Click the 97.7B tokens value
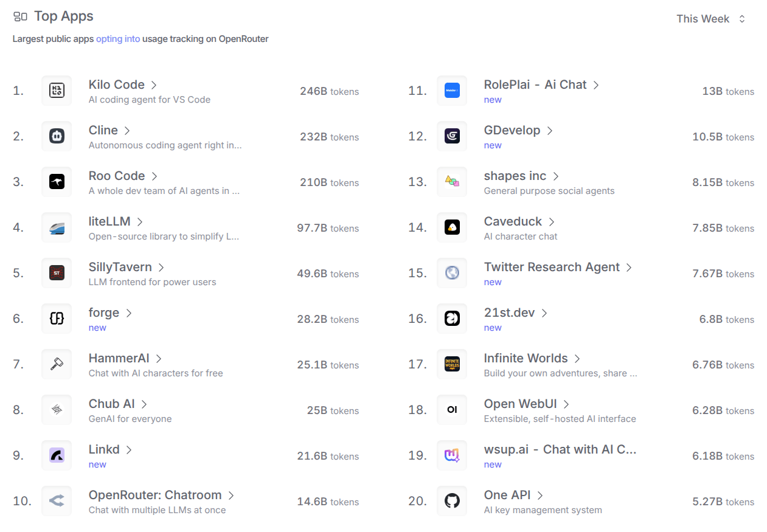The width and height of the screenshot is (767, 532). pyautogui.click(x=328, y=228)
